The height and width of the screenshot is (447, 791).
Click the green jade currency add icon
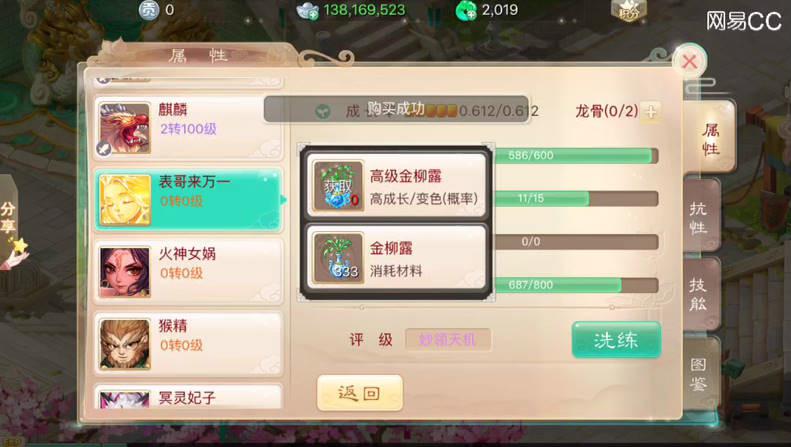click(x=466, y=11)
